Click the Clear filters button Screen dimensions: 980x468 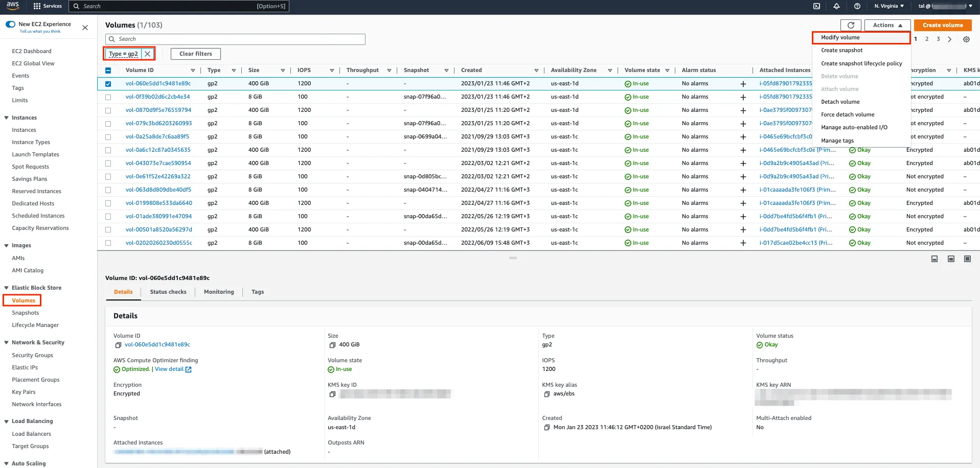195,54
